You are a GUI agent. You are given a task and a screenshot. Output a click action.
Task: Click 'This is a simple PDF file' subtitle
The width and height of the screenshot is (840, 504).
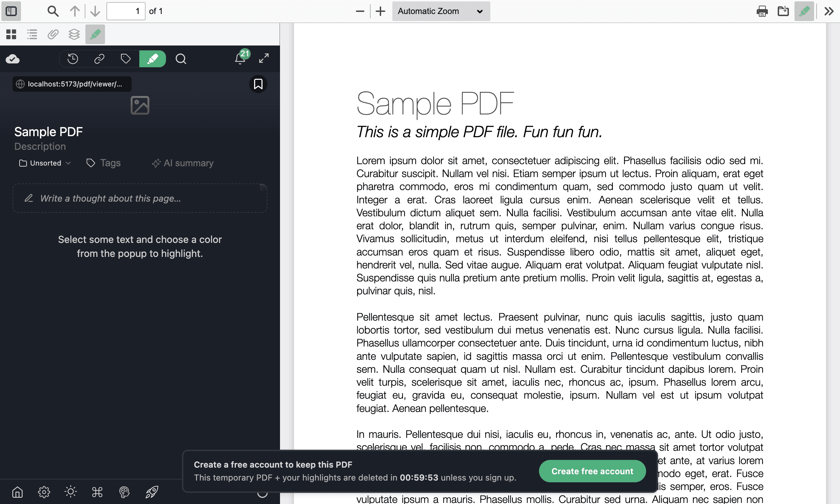pos(479,132)
